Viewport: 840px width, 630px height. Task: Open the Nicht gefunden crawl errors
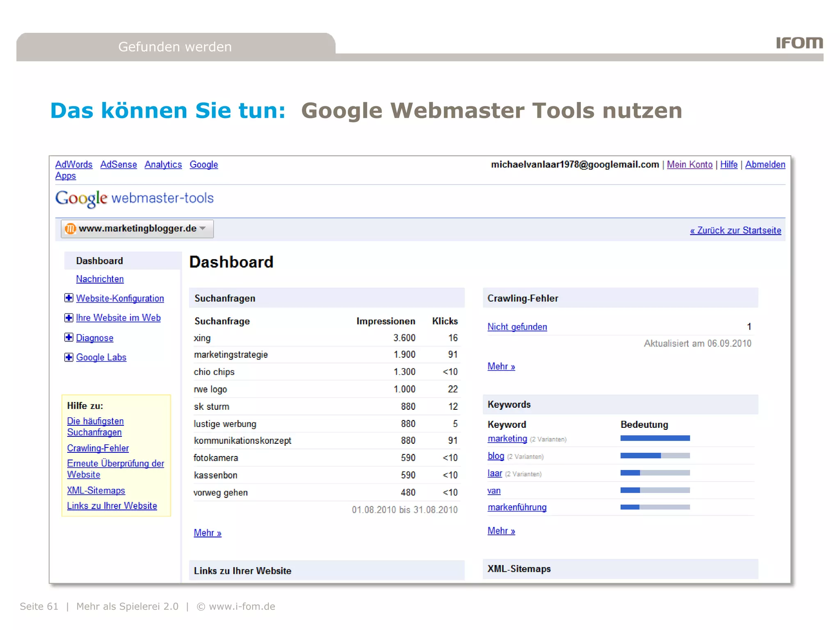tap(517, 327)
